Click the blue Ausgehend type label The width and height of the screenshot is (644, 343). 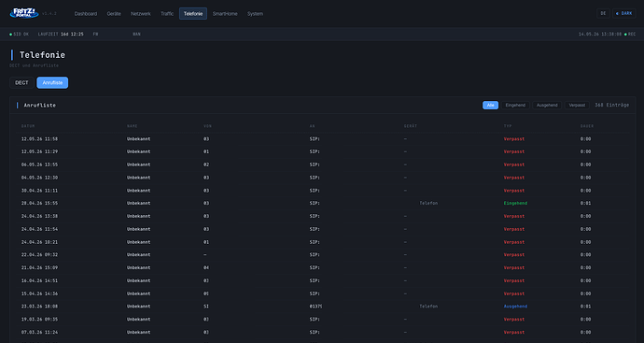coord(515,307)
